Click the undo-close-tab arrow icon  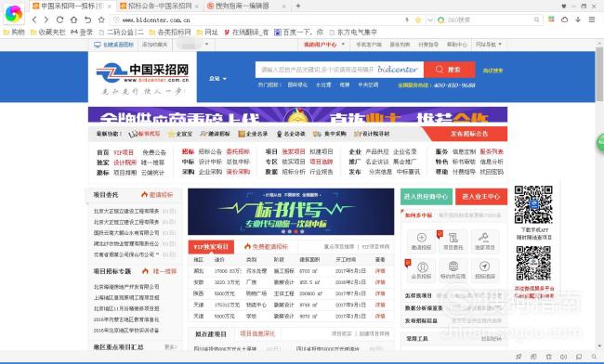(88, 19)
